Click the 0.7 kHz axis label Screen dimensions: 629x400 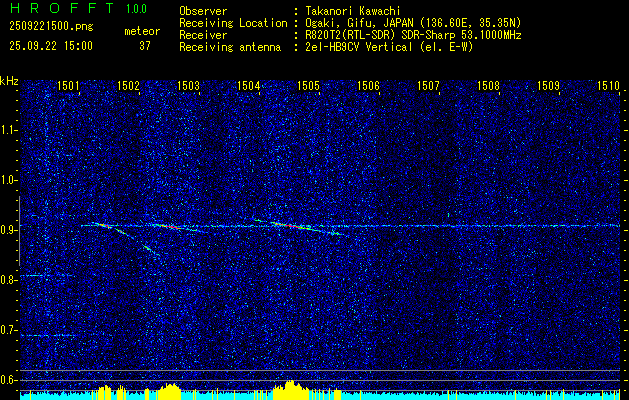(x=8, y=330)
